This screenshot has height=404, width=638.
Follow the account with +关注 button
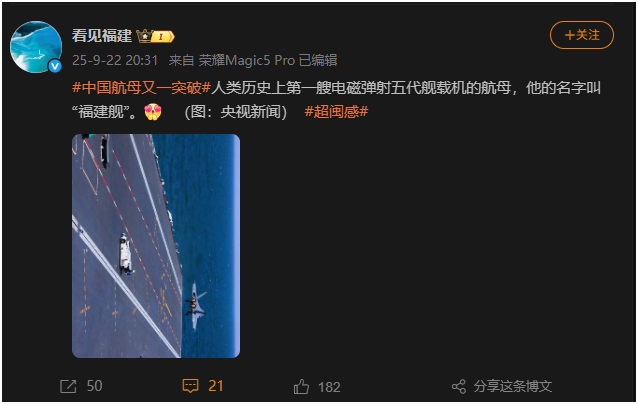(x=581, y=35)
